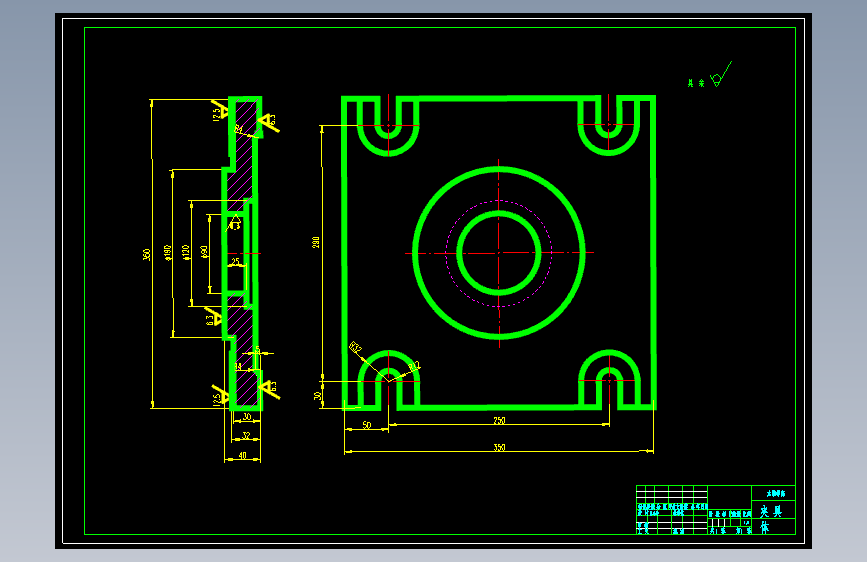Click the surface finish symbol near 其余 text
This screenshot has width=867, height=562.
720,75
